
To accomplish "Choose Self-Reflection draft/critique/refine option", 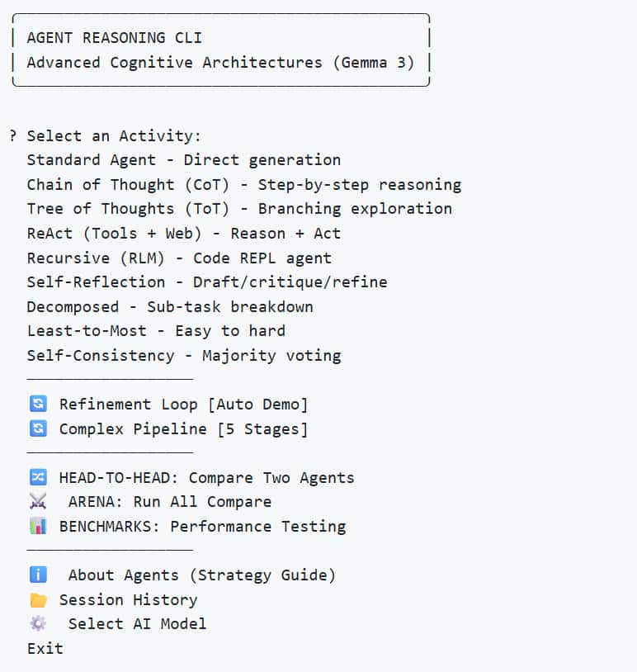I will pos(206,282).
